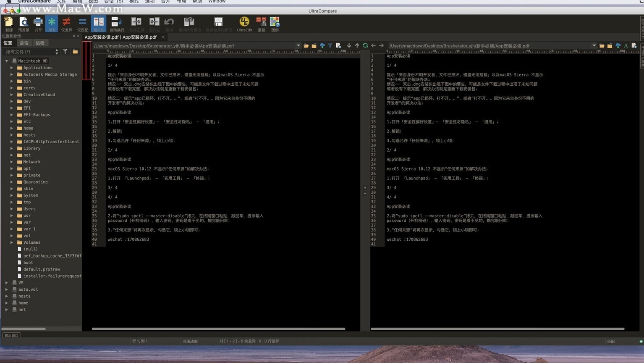Close the 位置和会话 side panel

click(x=78, y=36)
